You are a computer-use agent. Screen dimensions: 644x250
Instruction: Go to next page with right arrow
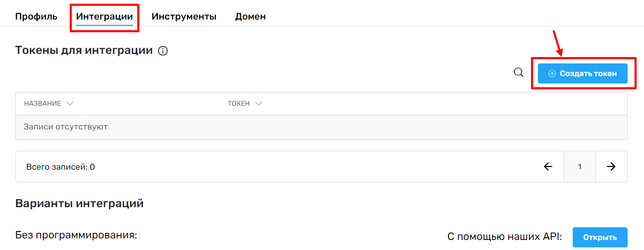point(611,167)
